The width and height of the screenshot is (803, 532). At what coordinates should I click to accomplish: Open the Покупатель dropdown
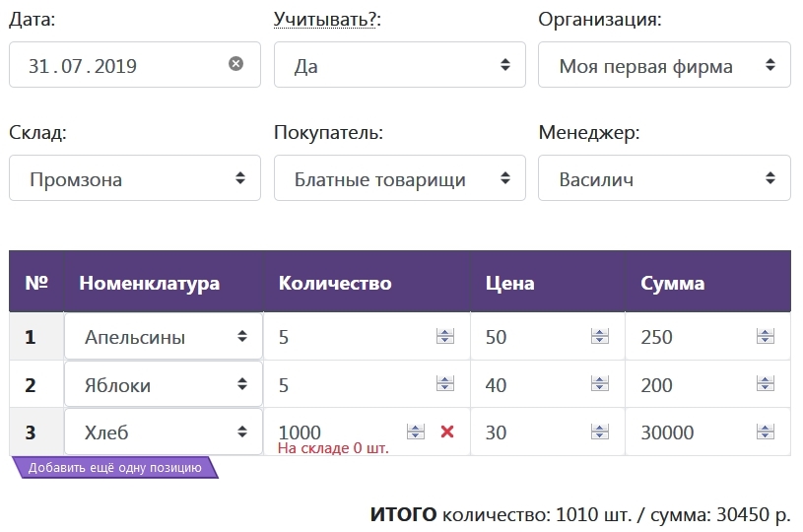point(401,179)
